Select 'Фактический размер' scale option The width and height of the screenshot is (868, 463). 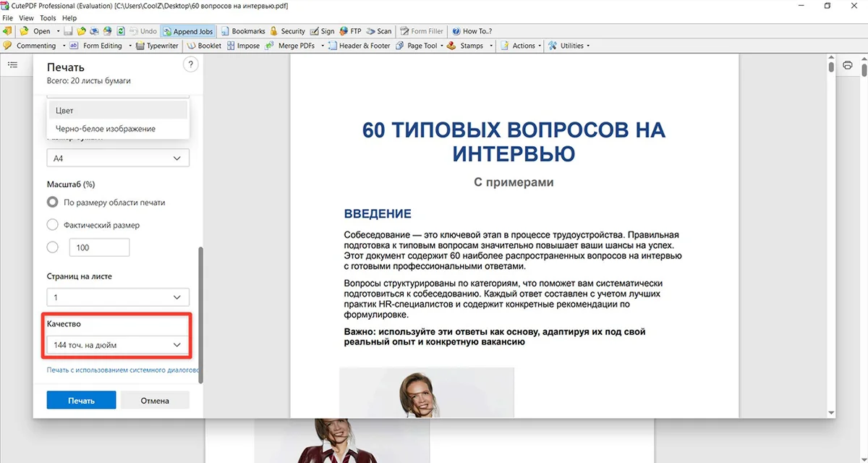52,225
